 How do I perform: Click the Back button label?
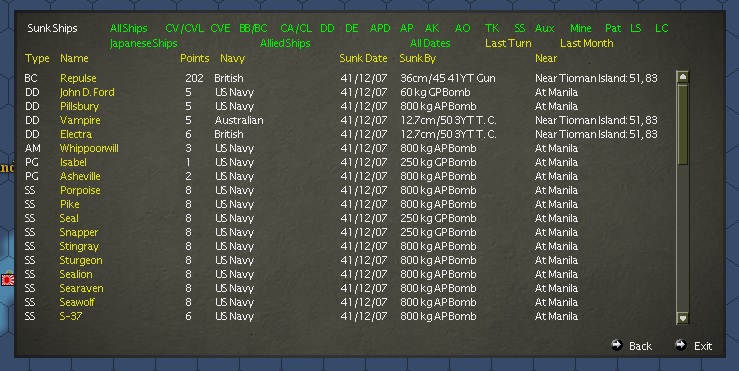(x=640, y=346)
